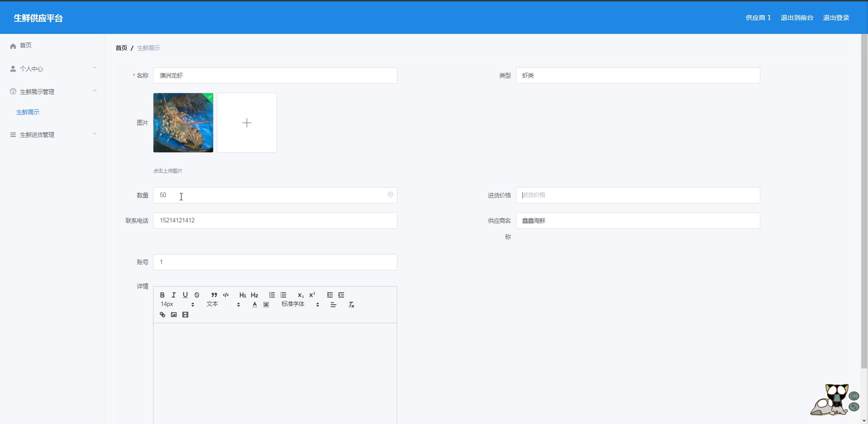Click 退出登录 to log out
The height and width of the screenshot is (424, 868).
836,18
